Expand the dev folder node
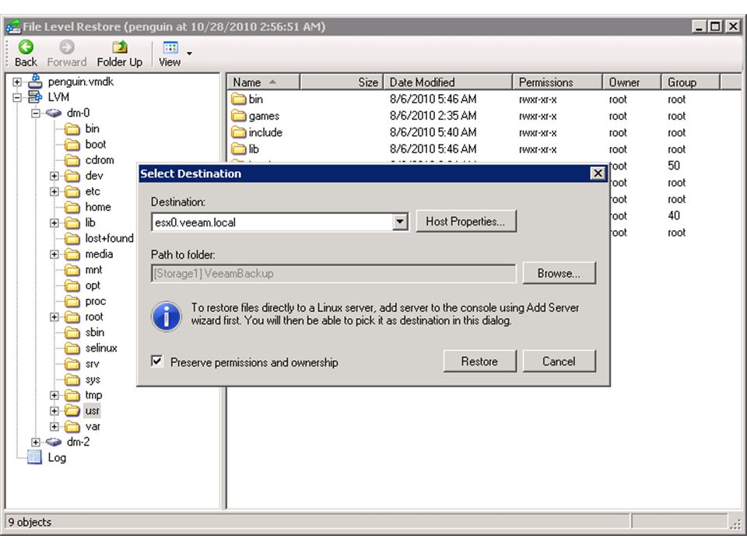Image resolution: width=747 pixels, height=560 pixels. point(54,177)
